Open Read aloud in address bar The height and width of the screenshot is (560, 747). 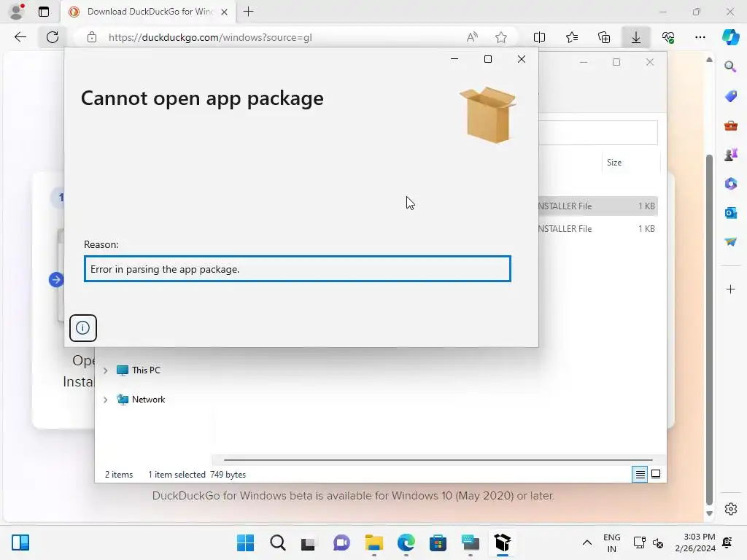click(x=472, y=37)
